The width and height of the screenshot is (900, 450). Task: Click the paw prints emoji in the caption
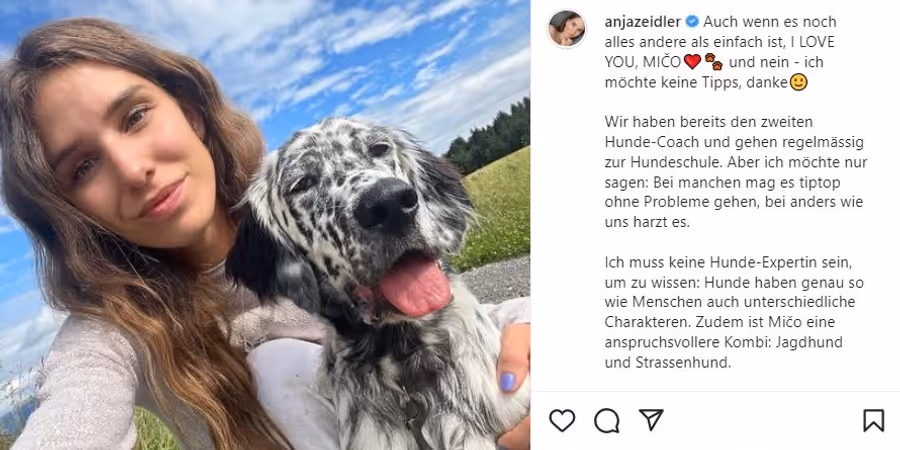[x=713, y=61]
